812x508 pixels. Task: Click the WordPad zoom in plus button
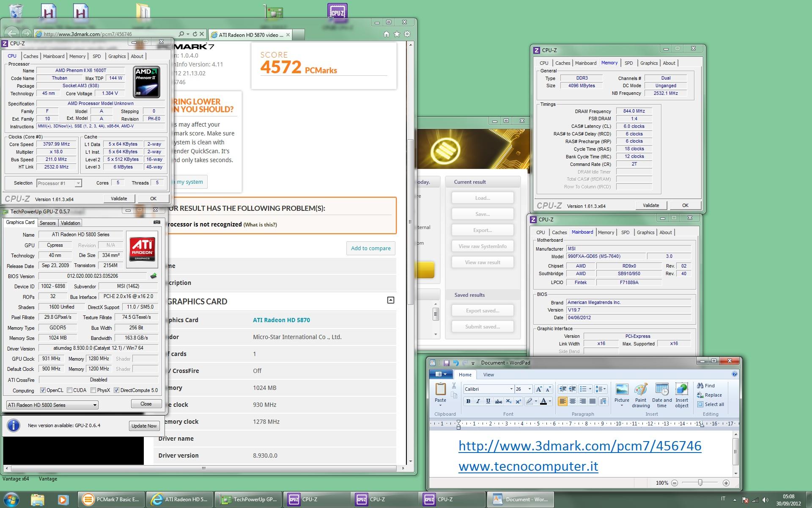[x=726, y=483]
